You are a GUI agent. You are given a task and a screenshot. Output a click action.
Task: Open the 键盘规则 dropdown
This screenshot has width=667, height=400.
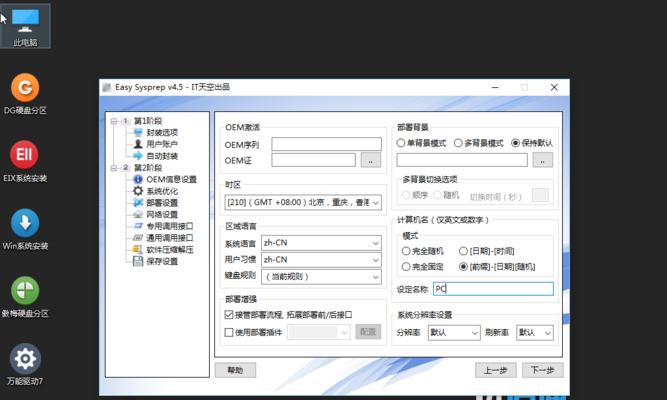click(321, 277)
